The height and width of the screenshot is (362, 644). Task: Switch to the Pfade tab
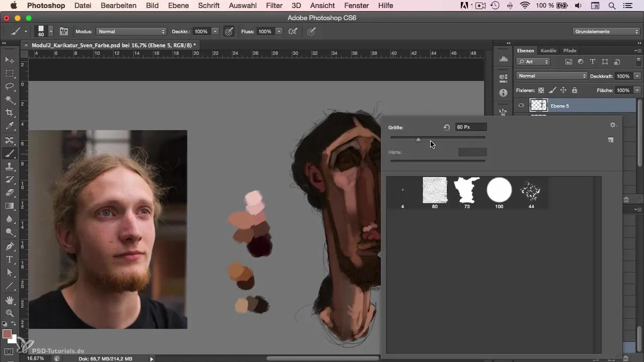(570, 51)
